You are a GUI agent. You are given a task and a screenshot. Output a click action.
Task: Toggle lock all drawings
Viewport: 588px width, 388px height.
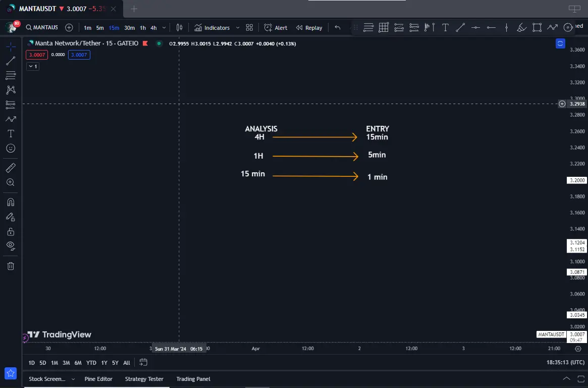[11, 231]
